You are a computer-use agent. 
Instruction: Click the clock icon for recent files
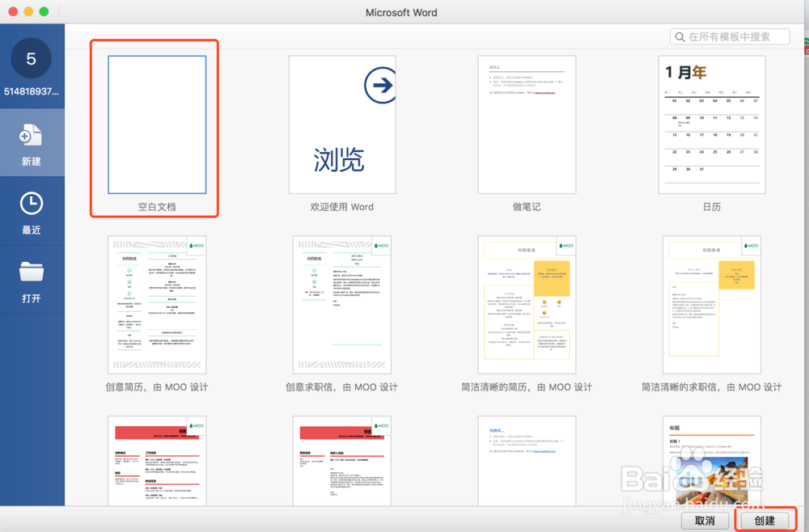point(32,204)
